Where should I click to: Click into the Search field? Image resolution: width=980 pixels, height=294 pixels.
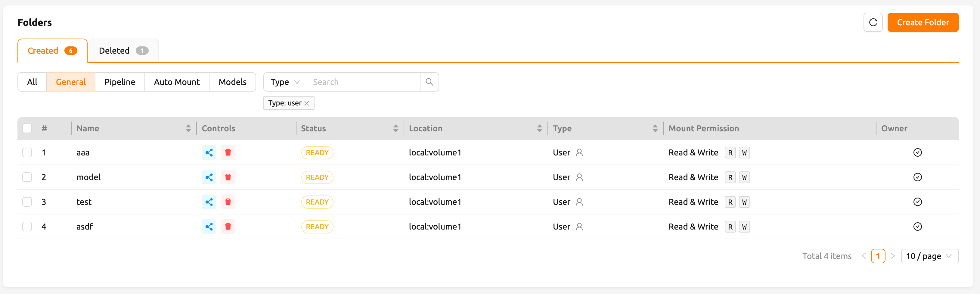363,82
